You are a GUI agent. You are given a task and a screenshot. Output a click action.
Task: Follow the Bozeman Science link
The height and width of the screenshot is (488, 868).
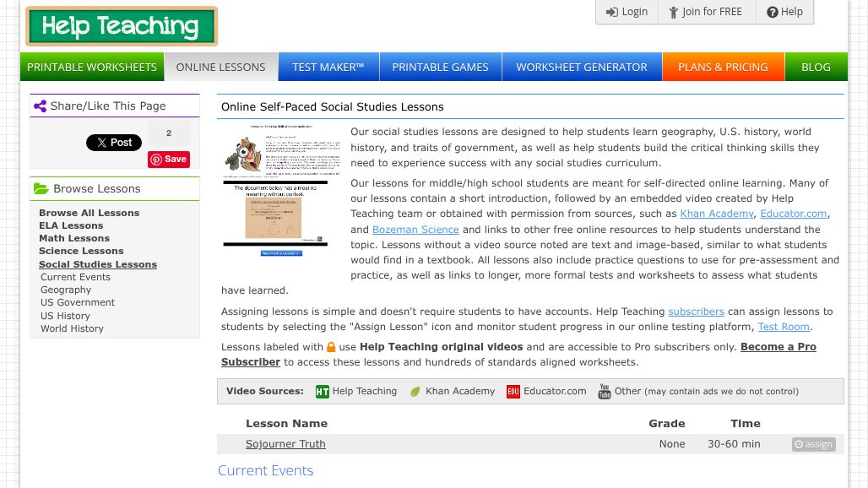click(415, 230)
